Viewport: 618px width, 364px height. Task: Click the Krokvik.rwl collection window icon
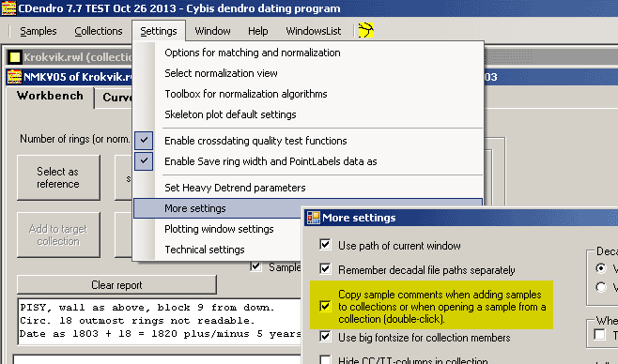(x=15, y=57)
